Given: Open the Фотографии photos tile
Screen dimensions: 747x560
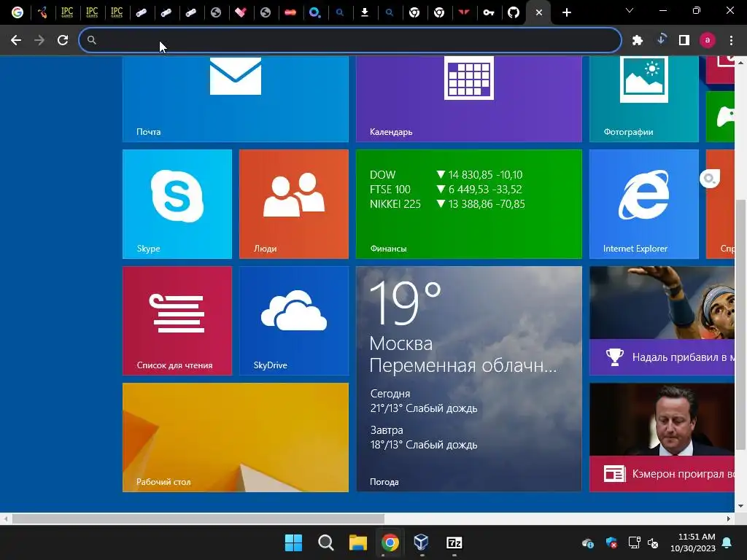Looking at the screenshot, I should click(x=644, y=99).
